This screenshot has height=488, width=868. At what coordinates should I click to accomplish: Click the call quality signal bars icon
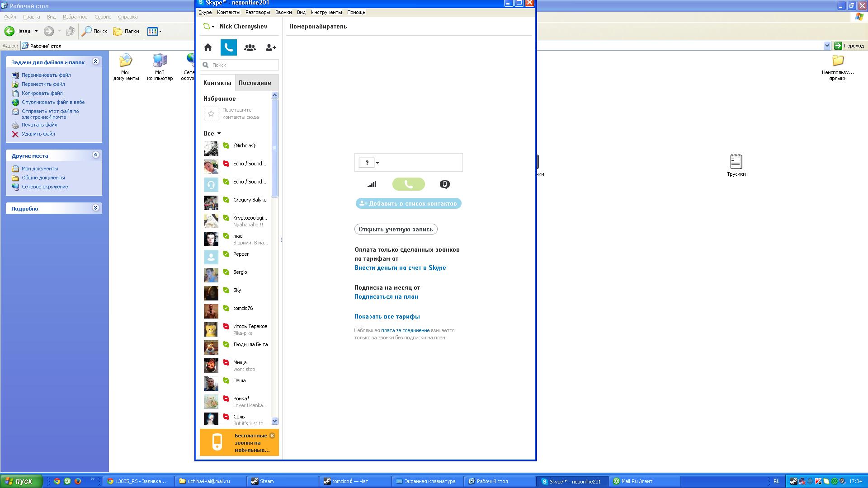[x=372, y=184]
